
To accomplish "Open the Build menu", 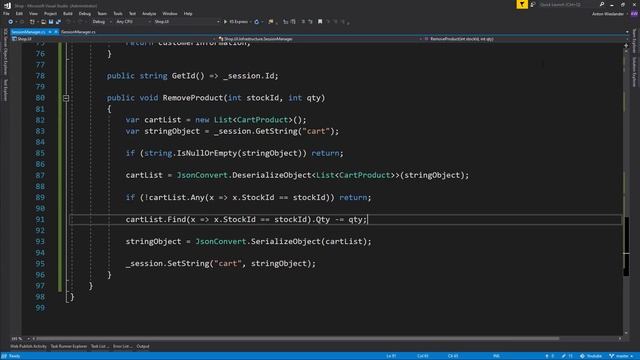I will tap(67, 13).
